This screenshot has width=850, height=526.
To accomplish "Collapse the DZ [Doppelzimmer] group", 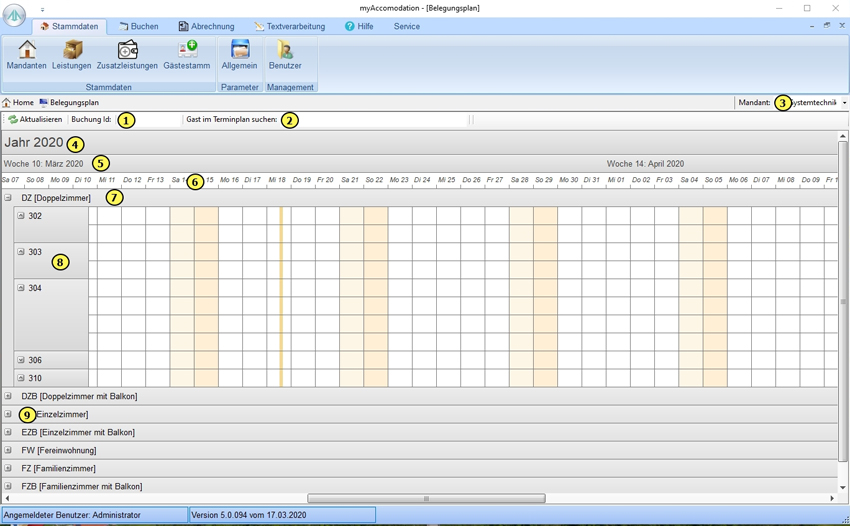I will tap(8, 198).
